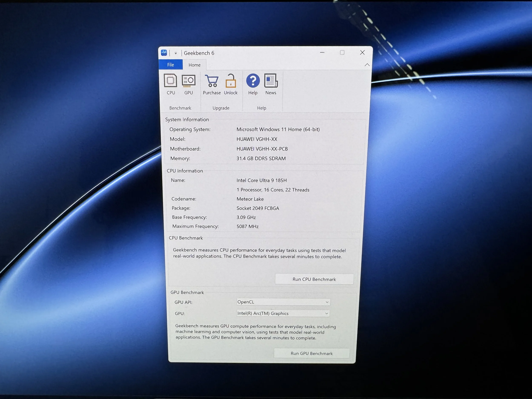Click Run GPU Benchmark button
The height and width of the screenshot is (399, 532).
coord(312,353)
